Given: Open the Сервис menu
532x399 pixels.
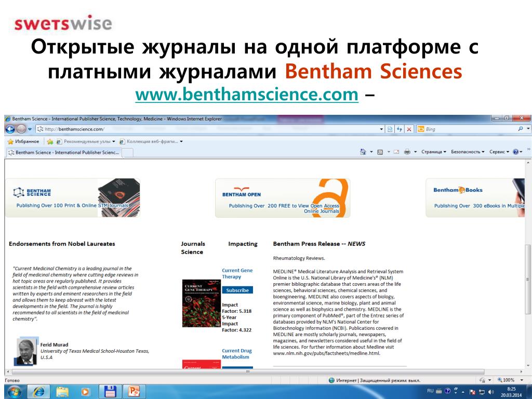Looking at the screenshot, I should [499, 152].
